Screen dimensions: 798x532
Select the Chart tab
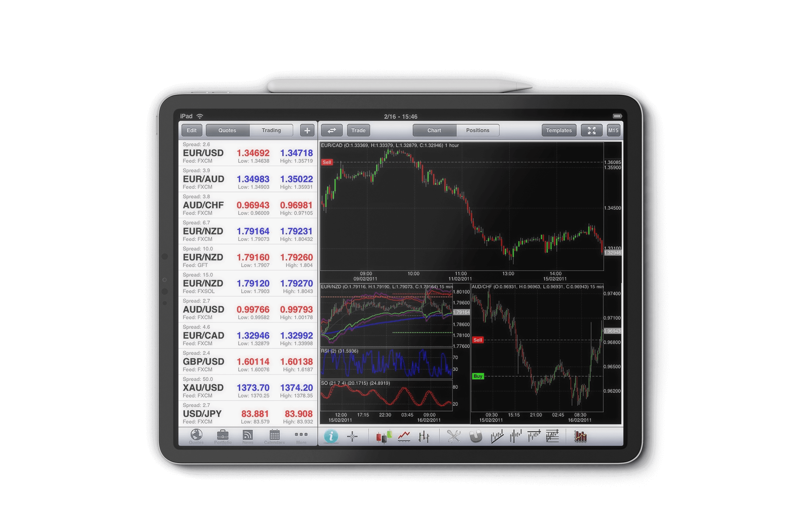pyautogui.click(x=434, y=130)
